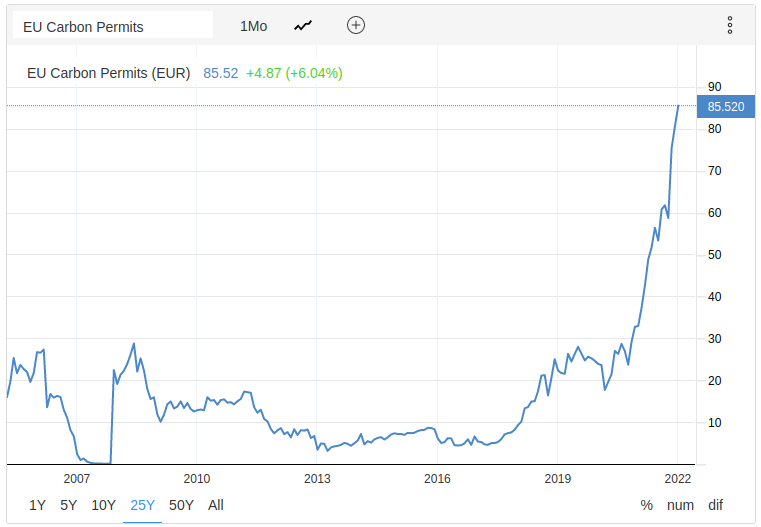Click the EU Carbon Permits search field

(x=113, y=26)
